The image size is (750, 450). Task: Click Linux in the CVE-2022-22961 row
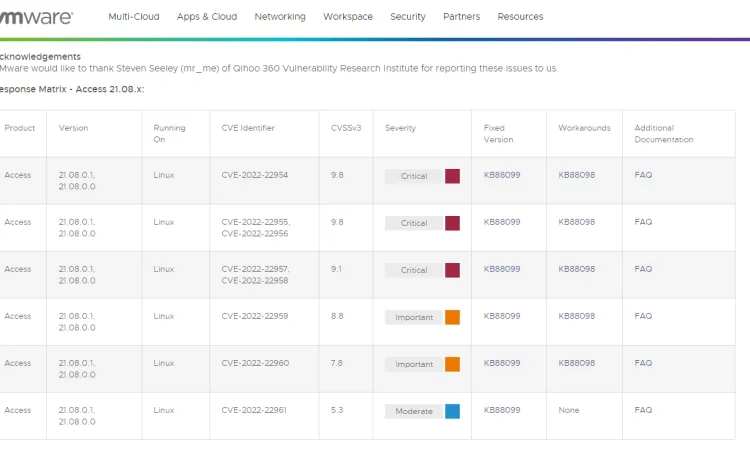(164, 410)
